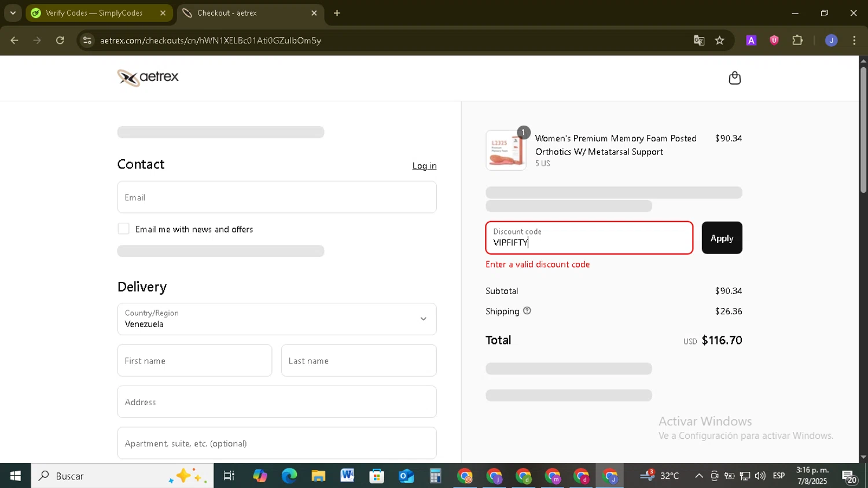The image size is (868, 488).
Task: Show hidden system tray icons
Action: 699,476
